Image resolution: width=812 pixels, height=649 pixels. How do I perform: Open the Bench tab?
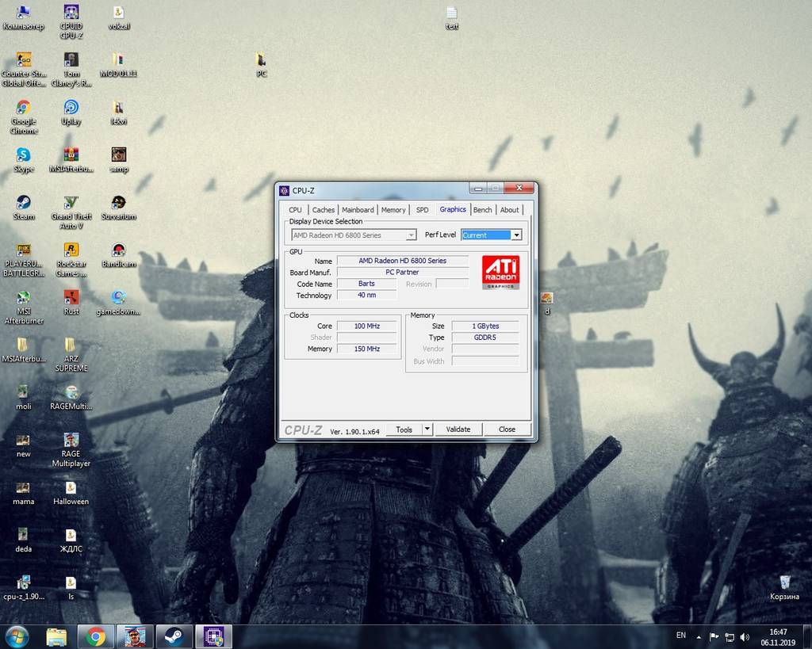click(x=482, y=210)
